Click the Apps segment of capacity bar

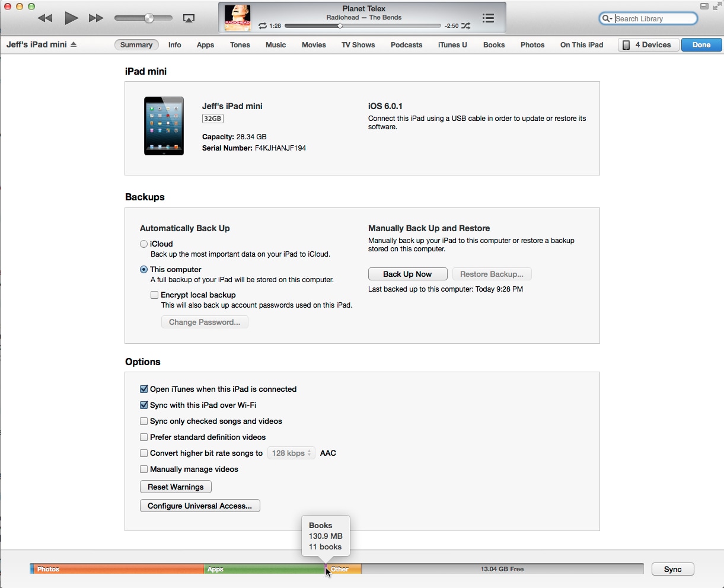click(264, 570)
